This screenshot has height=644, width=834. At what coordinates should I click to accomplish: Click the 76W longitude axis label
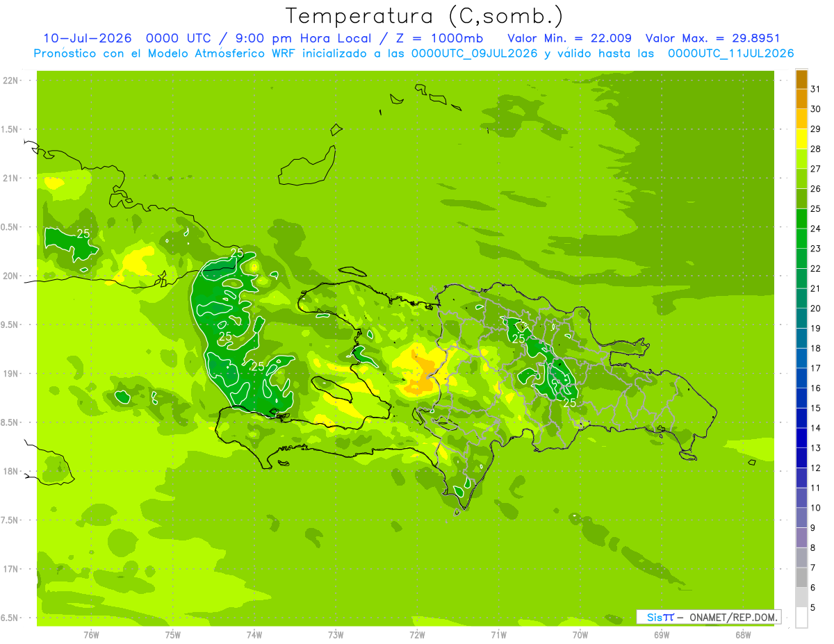coord(91,634)
